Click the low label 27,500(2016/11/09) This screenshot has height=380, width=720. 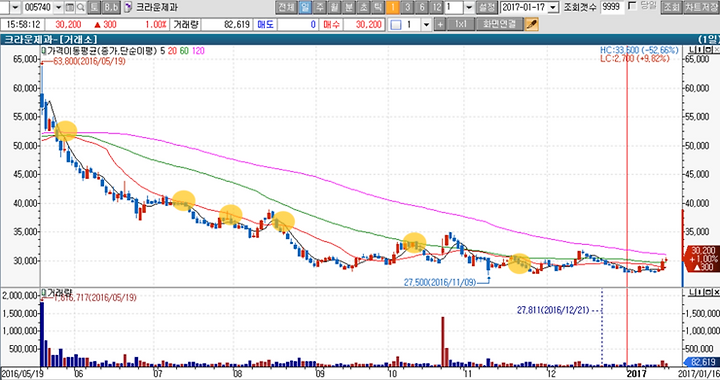(x=440, y=282)
